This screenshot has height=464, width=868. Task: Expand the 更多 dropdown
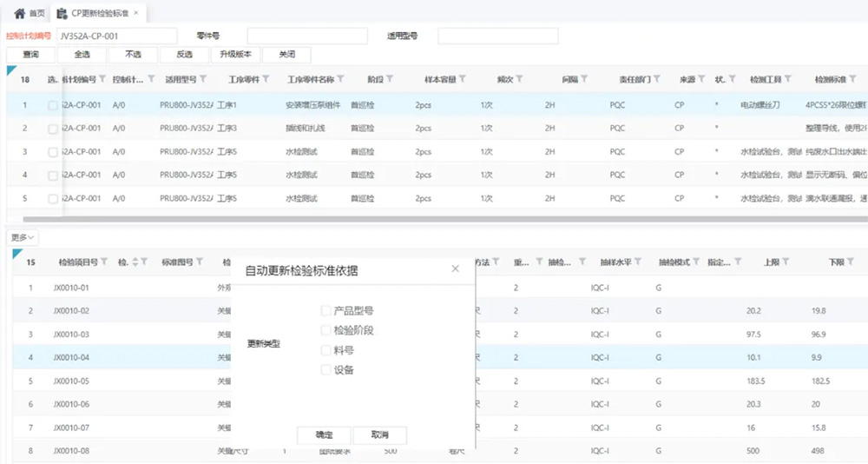23,237
